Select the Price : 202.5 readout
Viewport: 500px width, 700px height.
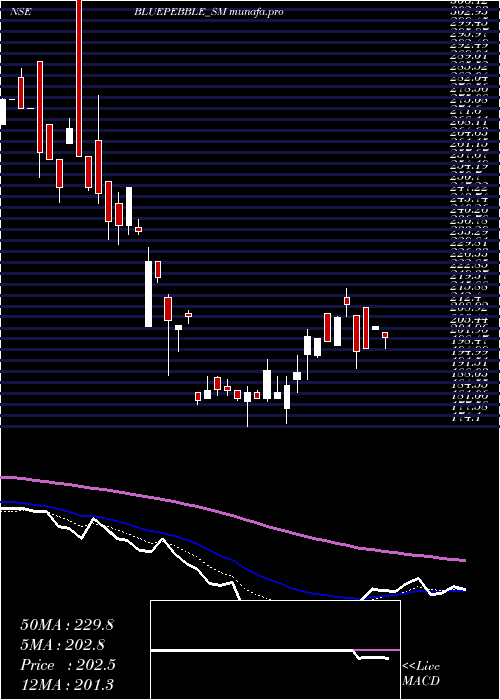click(68, 665)
